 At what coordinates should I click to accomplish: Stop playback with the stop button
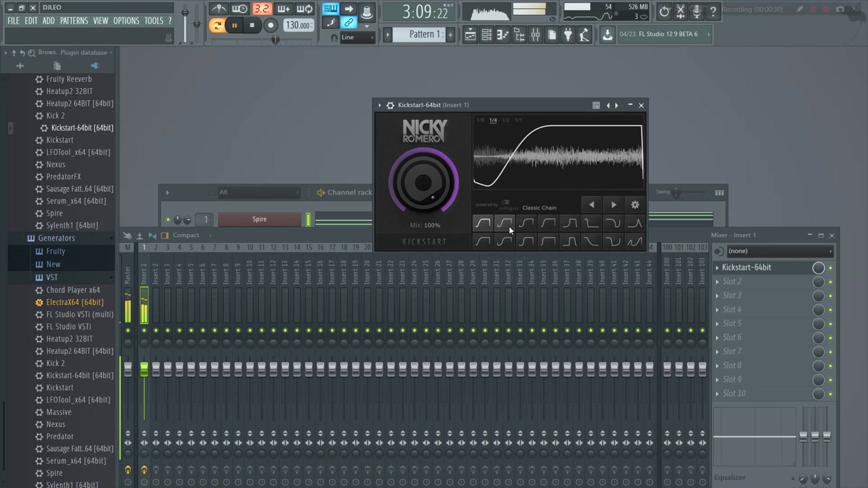tap(252, 26)
